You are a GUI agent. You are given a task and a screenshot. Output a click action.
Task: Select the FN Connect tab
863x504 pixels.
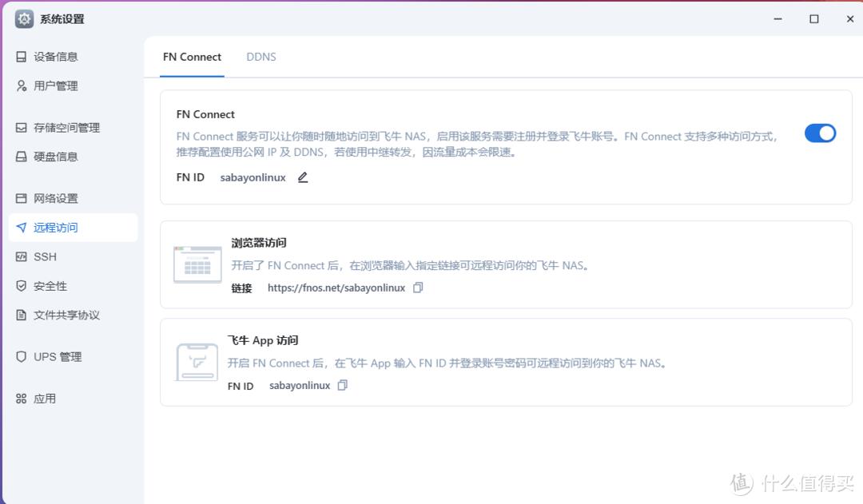pos(192,57)
